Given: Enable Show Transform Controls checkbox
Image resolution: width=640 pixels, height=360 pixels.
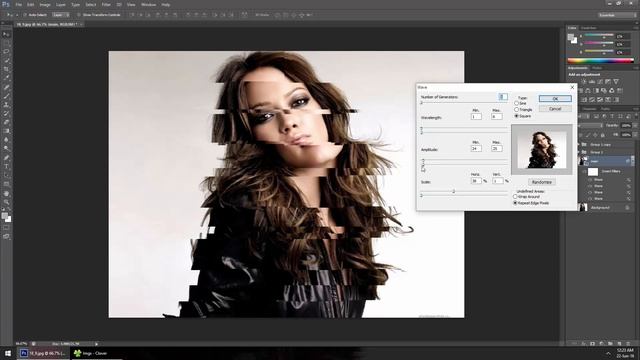Looking at the screenshot, I should coord(79,15).
